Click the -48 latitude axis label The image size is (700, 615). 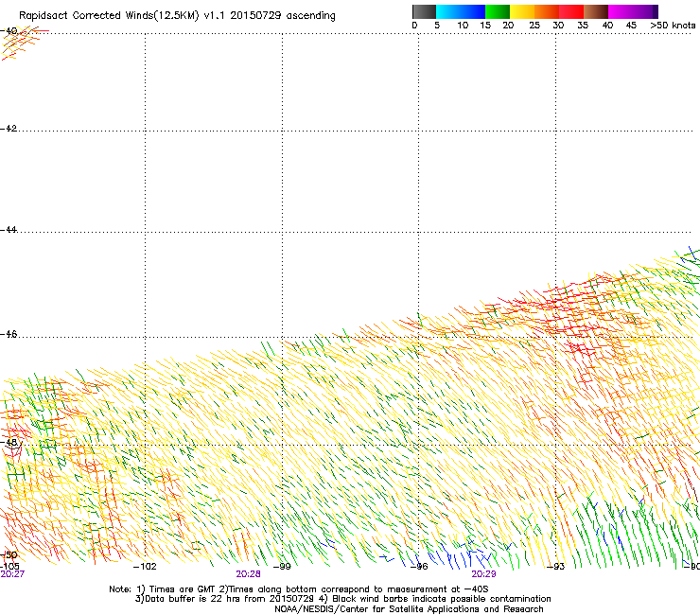pyautogui.click(x=9, y=442)
